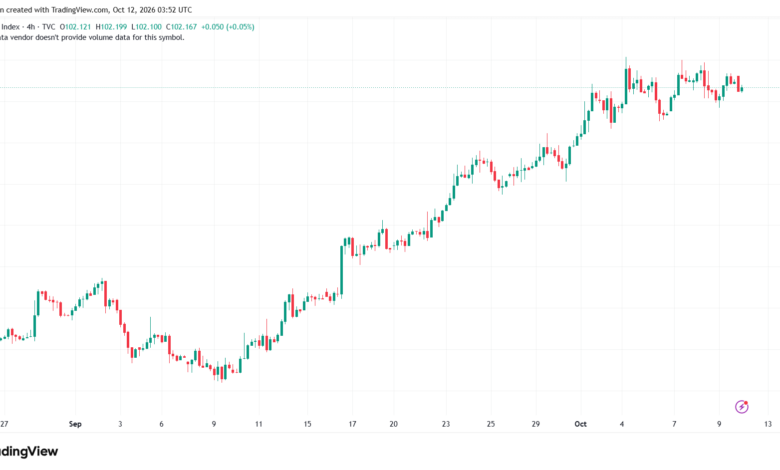This screenshot has width=780, height=470.
Task: Click the '20' date label on the axis
Action: [x=393, y=424]
